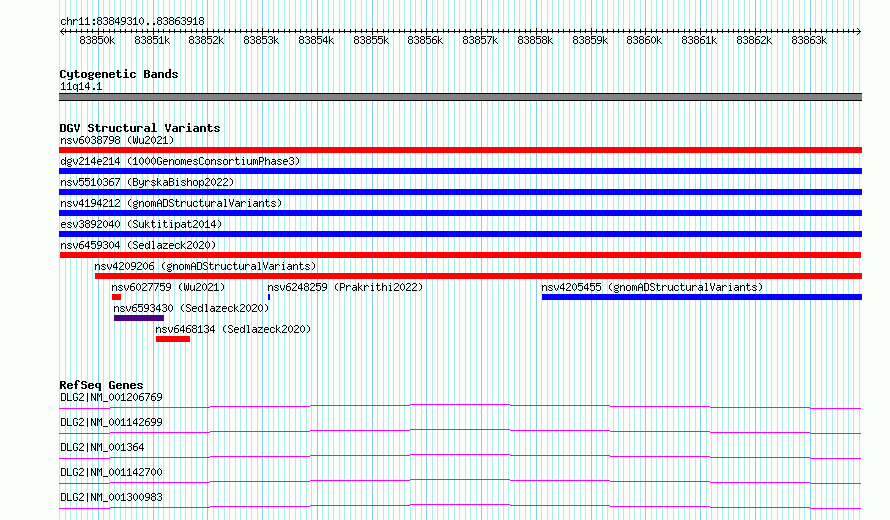Select the dgv214e214 1000GenomesConsortiumPhase3 blue bar
The height and width of the screenshot is (520, 890).
tap(460, 171)
